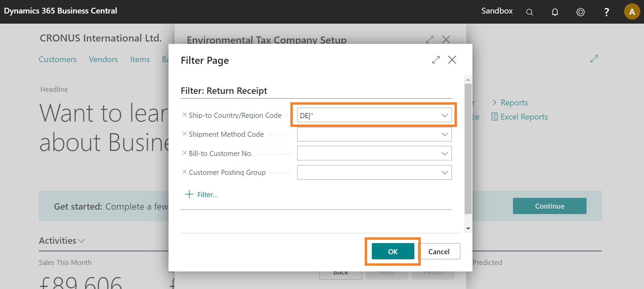644x289 pixels.
Task: Open the user account avatar
Action: tap(632, 12)
